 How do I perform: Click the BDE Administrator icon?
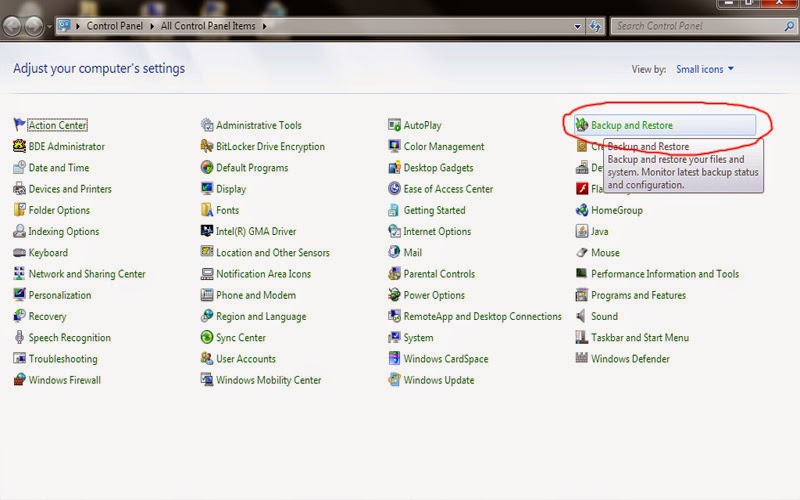pyautogui.click(x=19, y=146)
